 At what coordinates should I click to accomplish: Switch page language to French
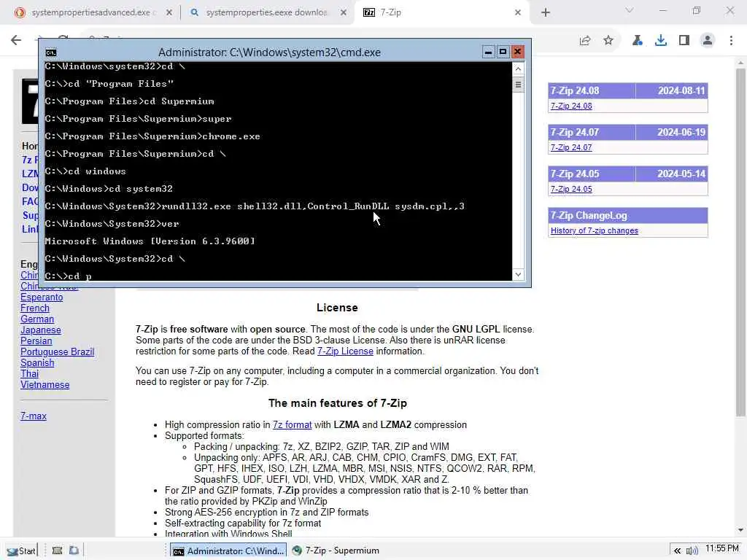35,308
